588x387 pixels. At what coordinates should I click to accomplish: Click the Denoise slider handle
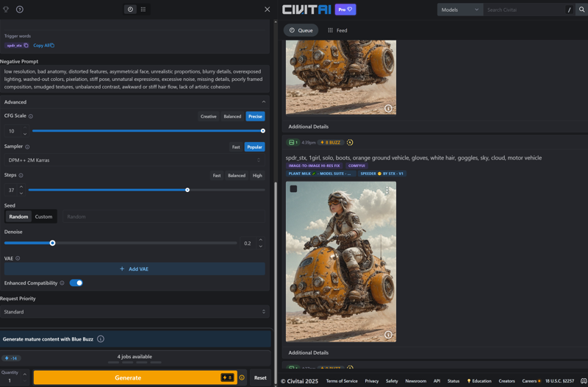pyautogui.click(x=52, y=243)
